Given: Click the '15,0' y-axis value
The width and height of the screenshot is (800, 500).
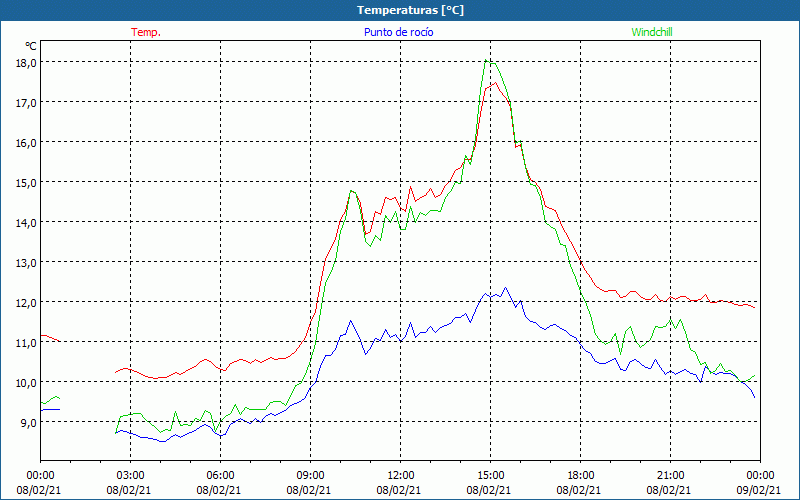Looking at the screenshot, I should click(26, 183).
